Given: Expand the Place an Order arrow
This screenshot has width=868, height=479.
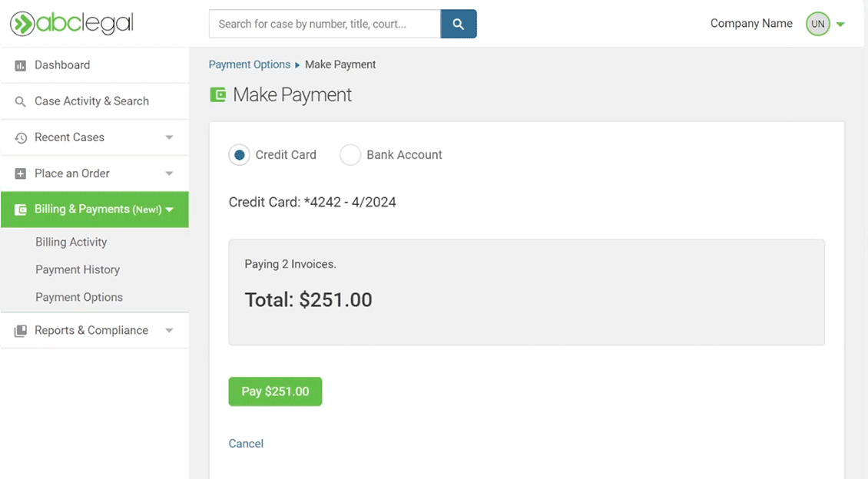Looking at the screenshot, I should [169, 174].
